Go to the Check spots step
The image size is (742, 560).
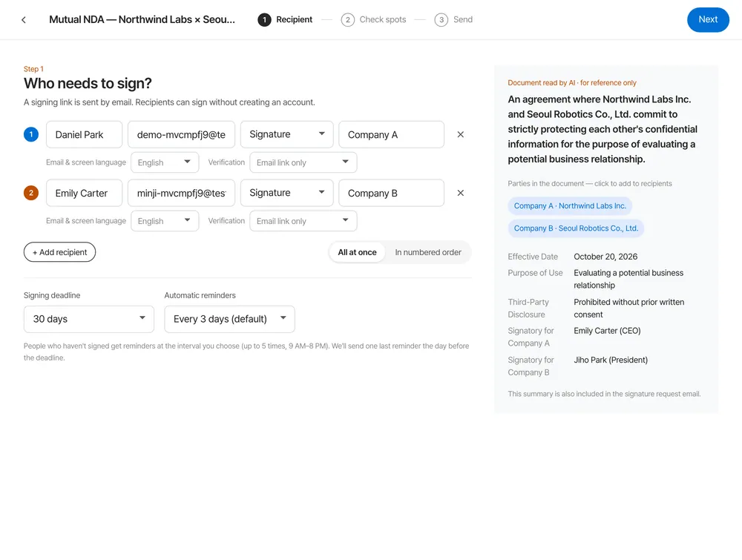pos(374,20)
